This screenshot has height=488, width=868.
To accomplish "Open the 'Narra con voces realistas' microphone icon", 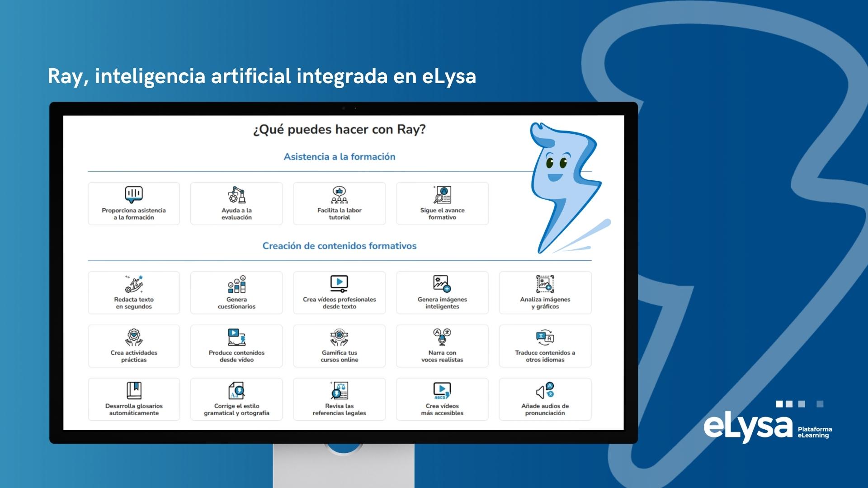I will pyautogui.click(x=442, y=337).
